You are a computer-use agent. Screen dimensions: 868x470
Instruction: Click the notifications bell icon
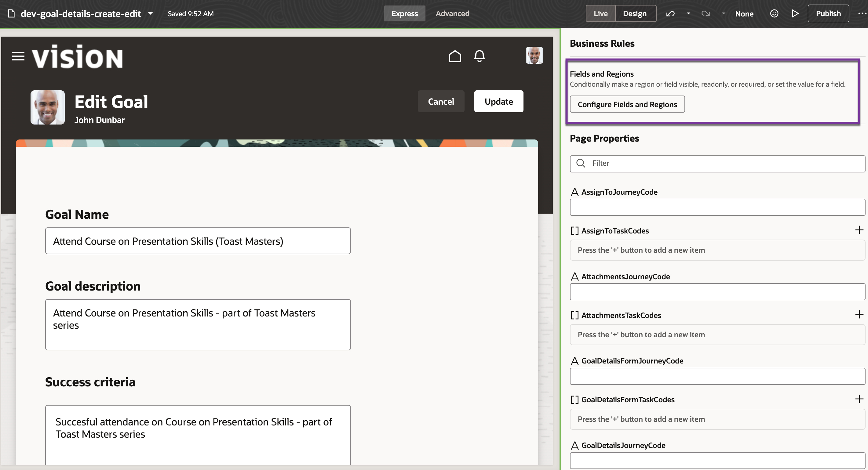coord(479,56)
